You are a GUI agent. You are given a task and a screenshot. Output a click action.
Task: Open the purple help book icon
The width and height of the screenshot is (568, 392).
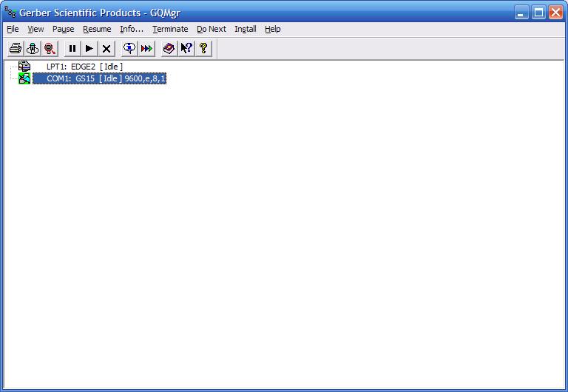point(169,48)
